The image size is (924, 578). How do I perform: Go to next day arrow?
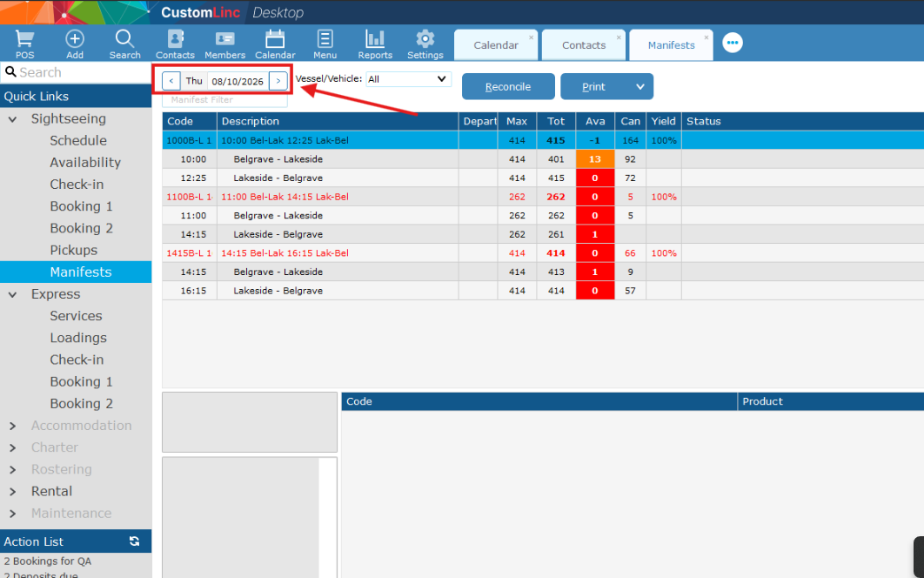(278, 81)
